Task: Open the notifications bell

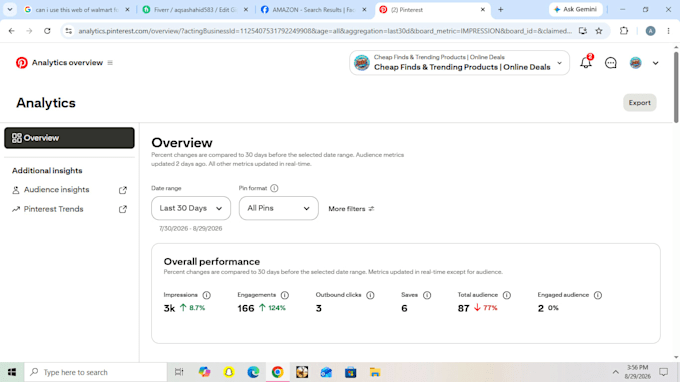Action: [586, 63]
